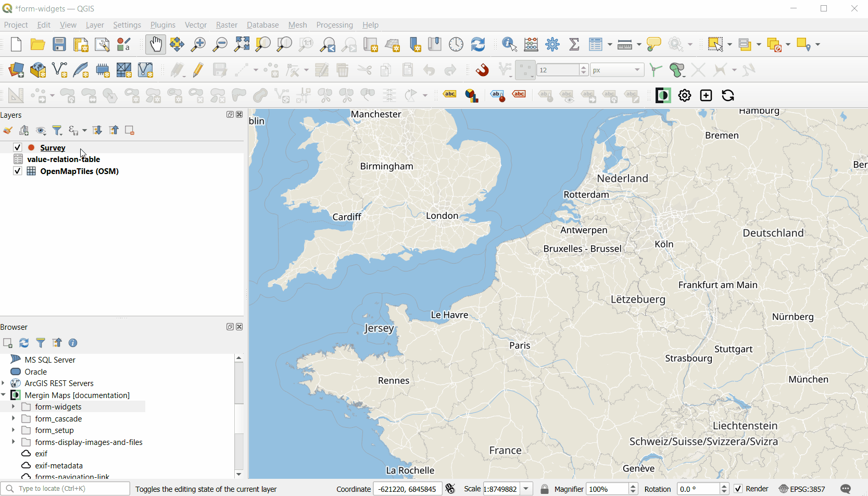Viewport: 868px width, 496px height.
Task: Filter legend using the funnel icon in Layers
Action: coord(57,130)
